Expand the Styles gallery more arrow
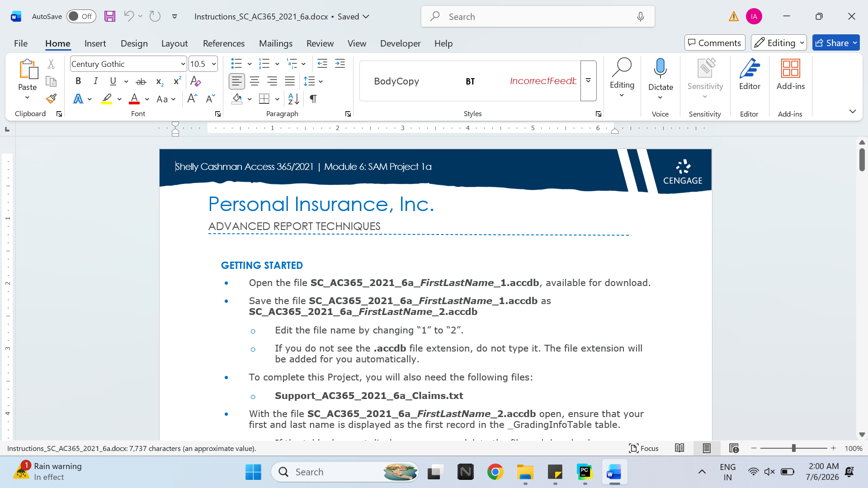Viewport: 868px width, 488px height. pos(588,81)
